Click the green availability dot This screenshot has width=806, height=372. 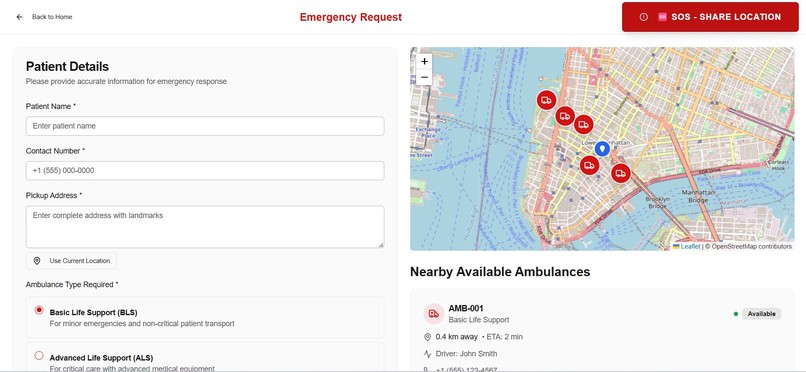click(736, 314)
